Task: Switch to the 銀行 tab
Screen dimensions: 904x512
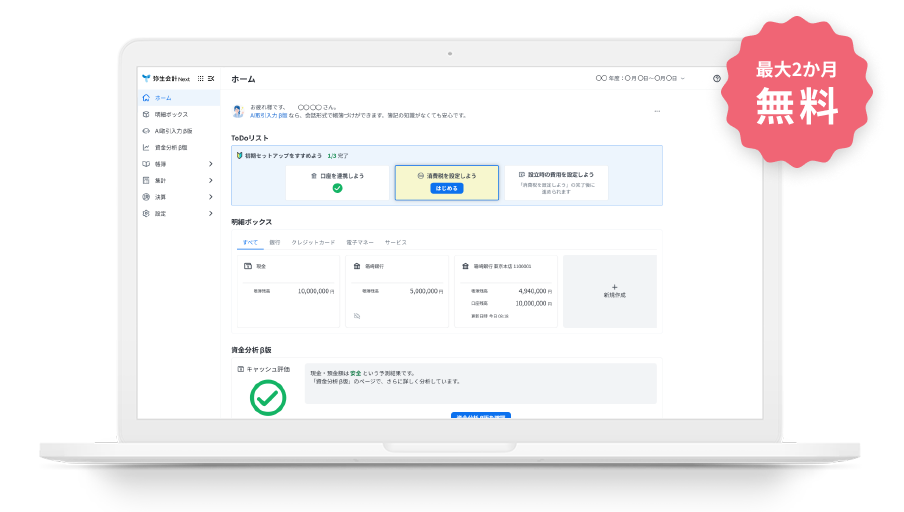Action: pyautogui.click(x=274, y=242)
